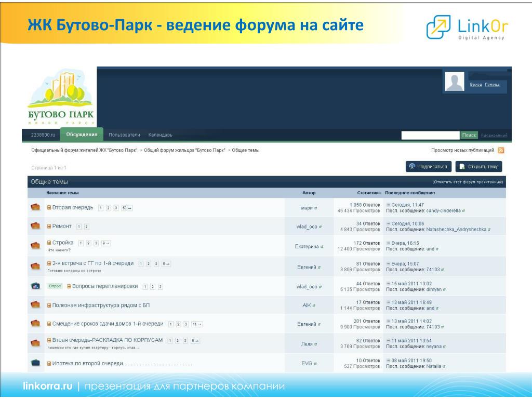The image size is (532, 399).
Task: Click profile icon next to candy-cinderella
Action: click(x=463, y=211)
